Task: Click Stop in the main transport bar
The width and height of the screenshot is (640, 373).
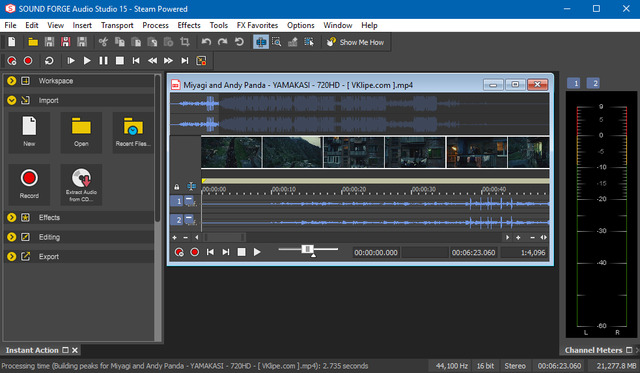Action: coord(120,61)
